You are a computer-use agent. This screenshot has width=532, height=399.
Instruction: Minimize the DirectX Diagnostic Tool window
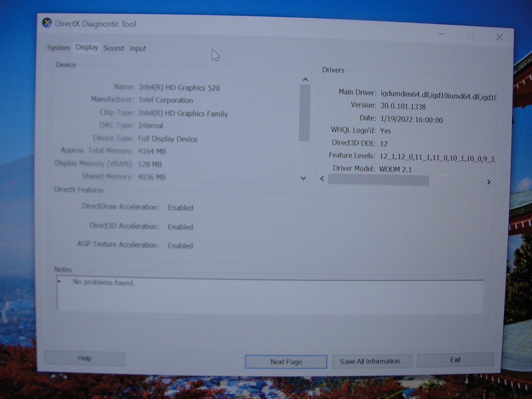[x=442, y=34]
